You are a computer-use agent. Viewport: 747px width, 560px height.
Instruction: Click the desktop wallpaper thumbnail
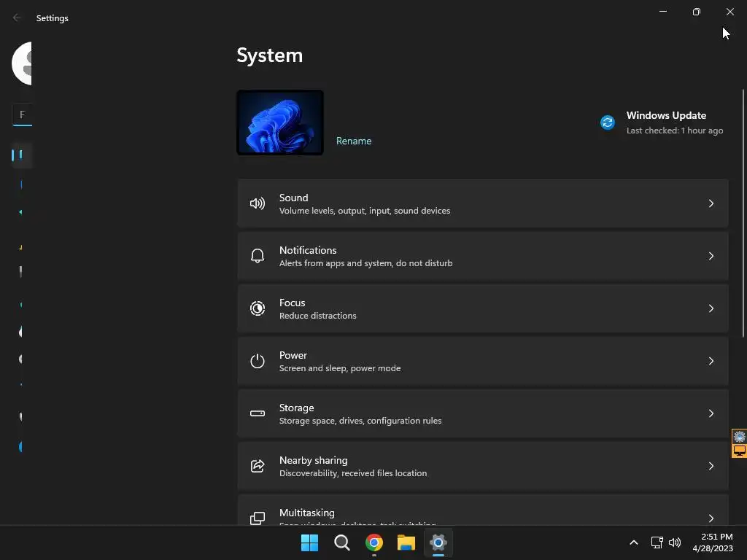280,122
